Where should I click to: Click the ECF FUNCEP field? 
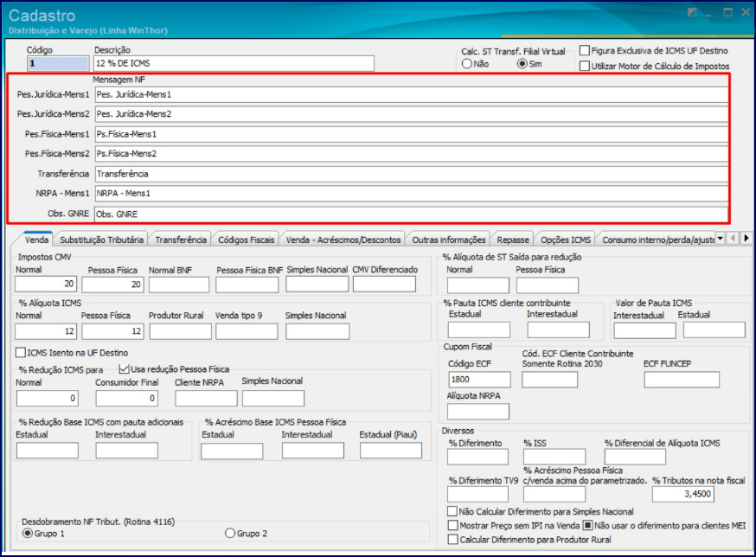(682, 380)
